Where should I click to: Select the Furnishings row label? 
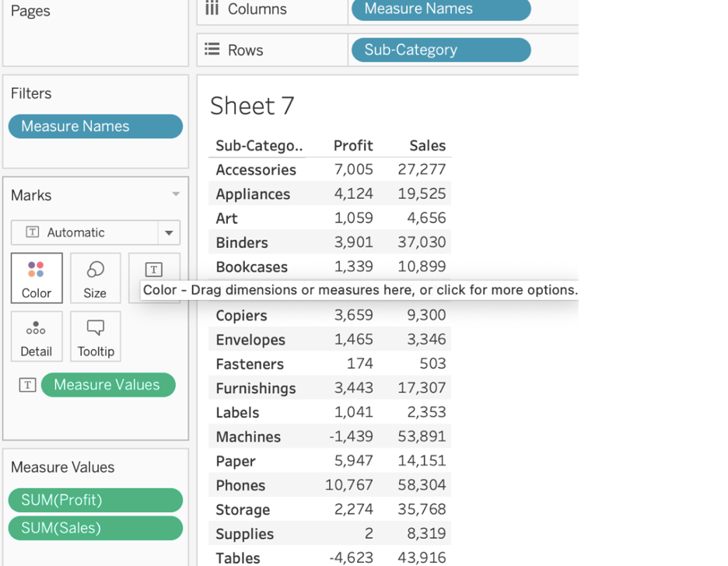pyautogui.click(x=256, y=388)
